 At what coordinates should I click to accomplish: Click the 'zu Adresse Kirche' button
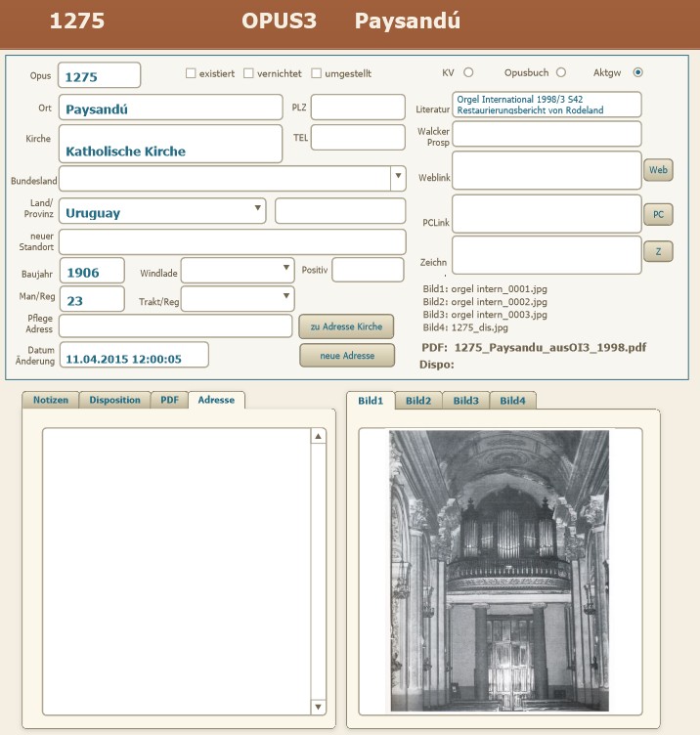346,326
